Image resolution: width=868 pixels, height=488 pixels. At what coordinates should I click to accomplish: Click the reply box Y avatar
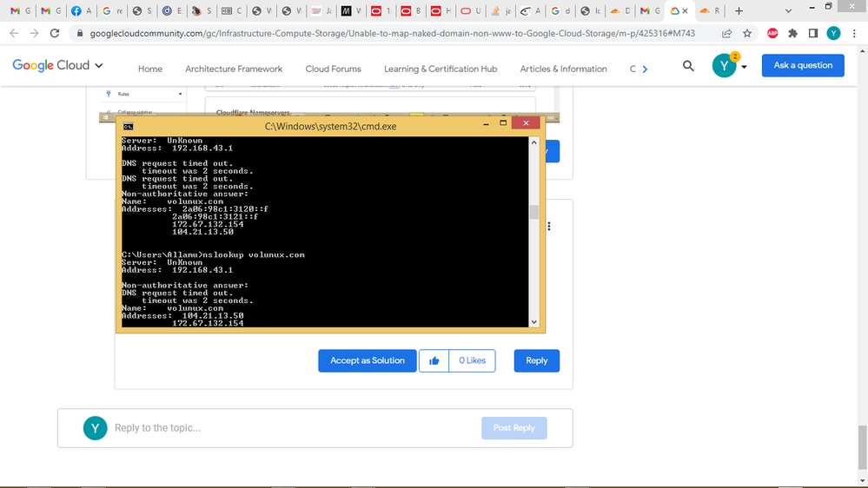tap(96, 428)
